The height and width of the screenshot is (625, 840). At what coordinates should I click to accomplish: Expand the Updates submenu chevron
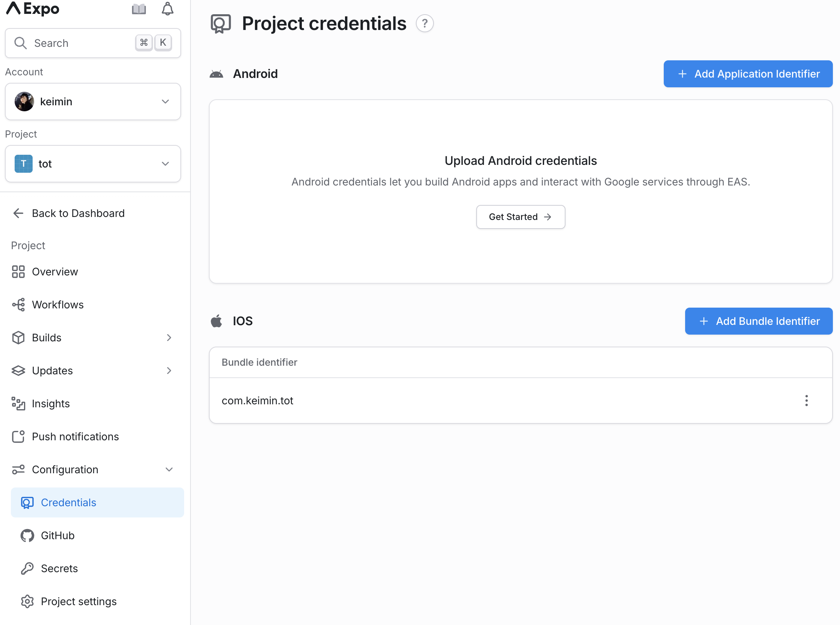click(x=169, y=370)
